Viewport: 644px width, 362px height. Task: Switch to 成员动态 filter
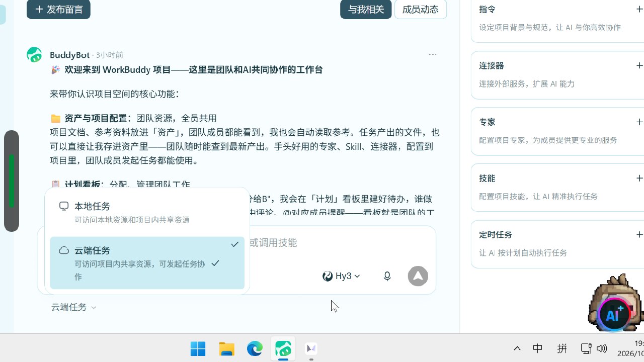(420, 10)
